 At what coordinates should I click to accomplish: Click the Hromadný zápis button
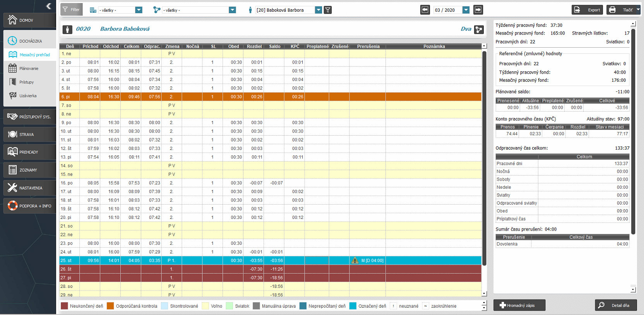519,305
